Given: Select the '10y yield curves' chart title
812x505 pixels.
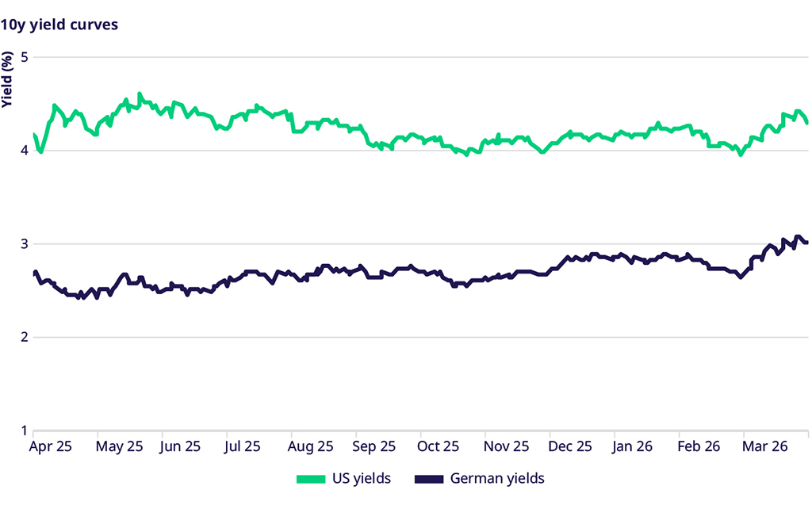Looking at the screenshot, I should pyautogui.click(x=59, y=25).
